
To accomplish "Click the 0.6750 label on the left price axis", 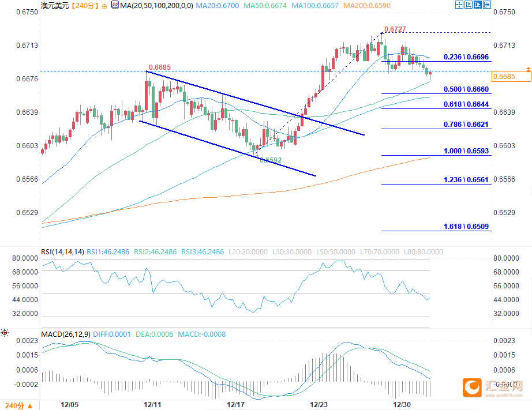I will 27,12.
